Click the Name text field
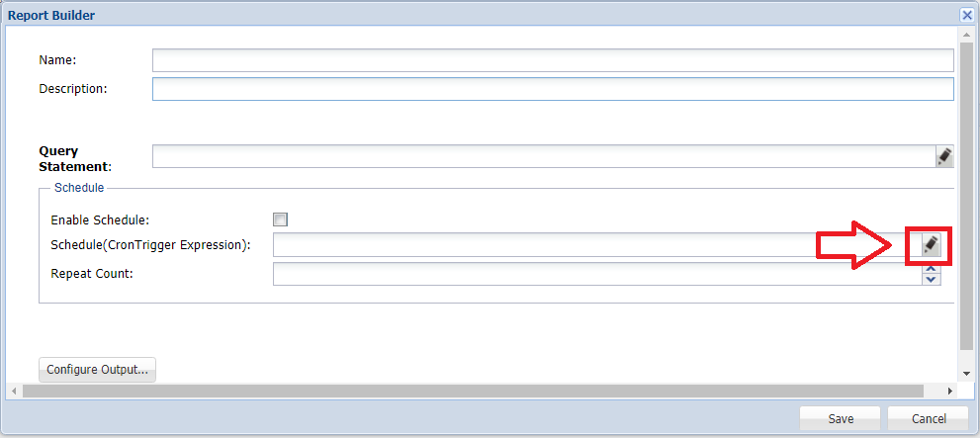The image size is (980, 438). pos(552,60)
